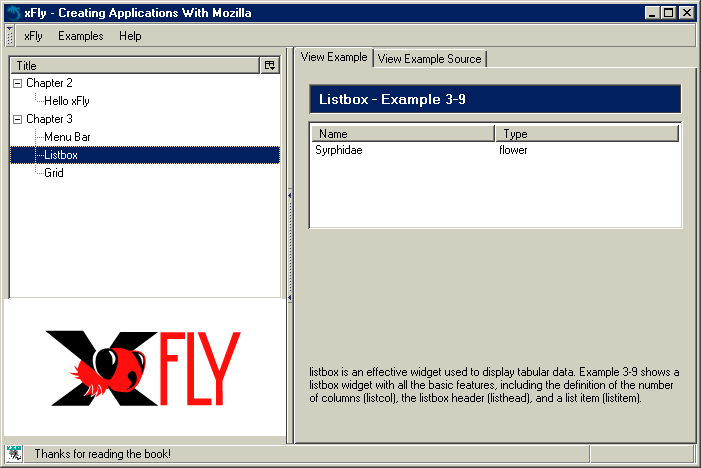Open the Grid example in tree
Screen dimensions: 701x468
(54, 173)
